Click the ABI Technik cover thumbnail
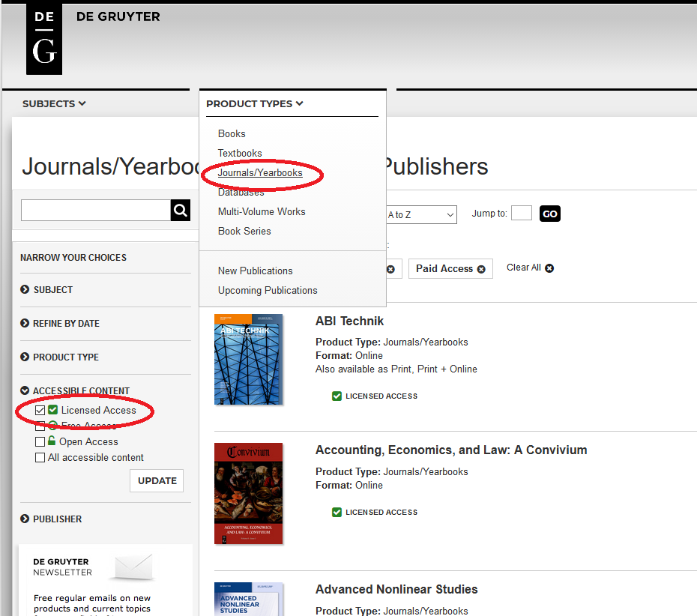Screen dimensions: 697x616 [249, 360]
